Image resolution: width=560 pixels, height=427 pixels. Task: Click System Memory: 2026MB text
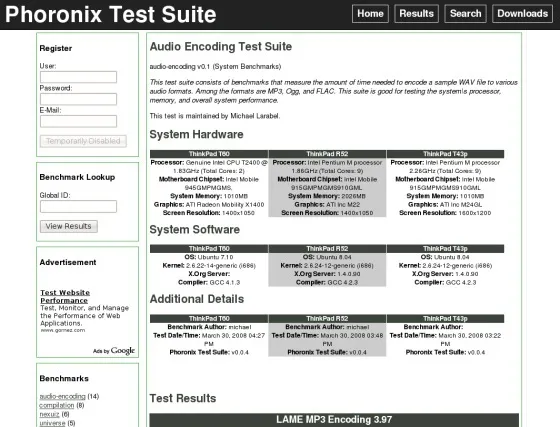327,196
